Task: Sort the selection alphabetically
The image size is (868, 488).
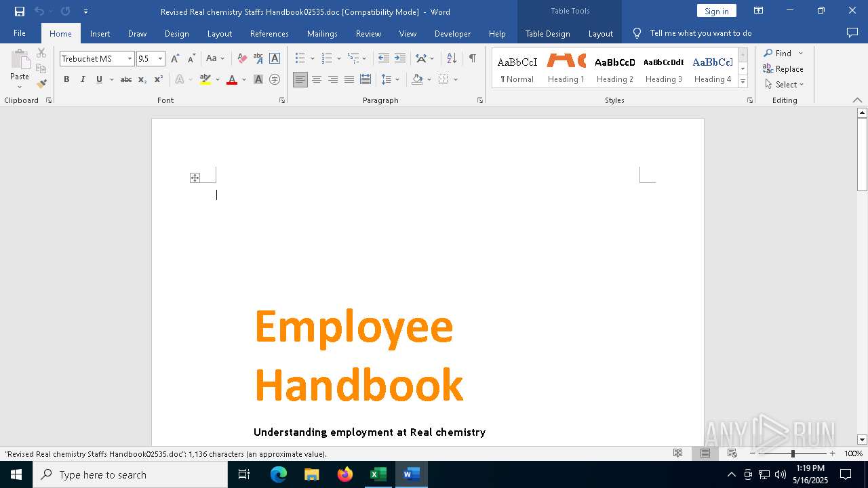Action: (452, 58)
